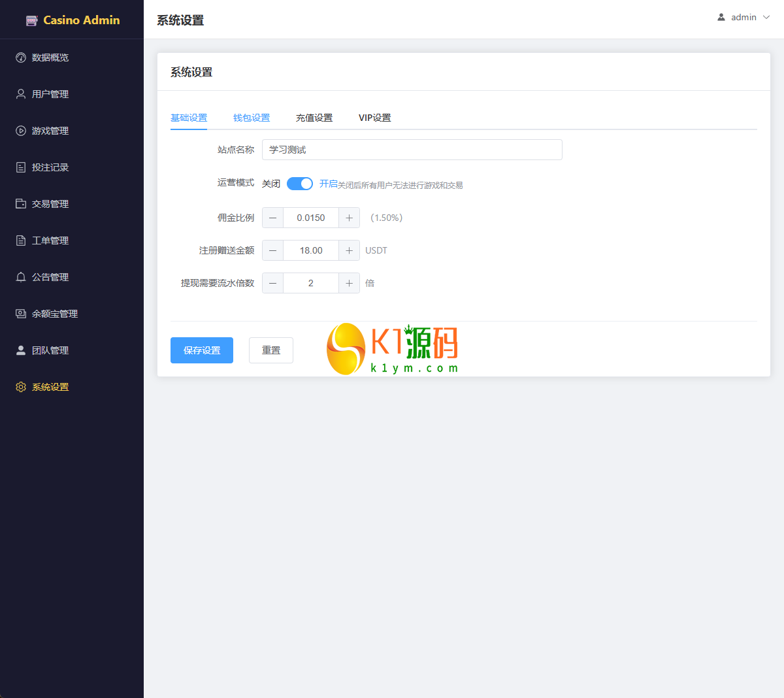784x698 pixels.
Task: Decrease 佣金比例 with minus button
Action: (x=272, y=218)
